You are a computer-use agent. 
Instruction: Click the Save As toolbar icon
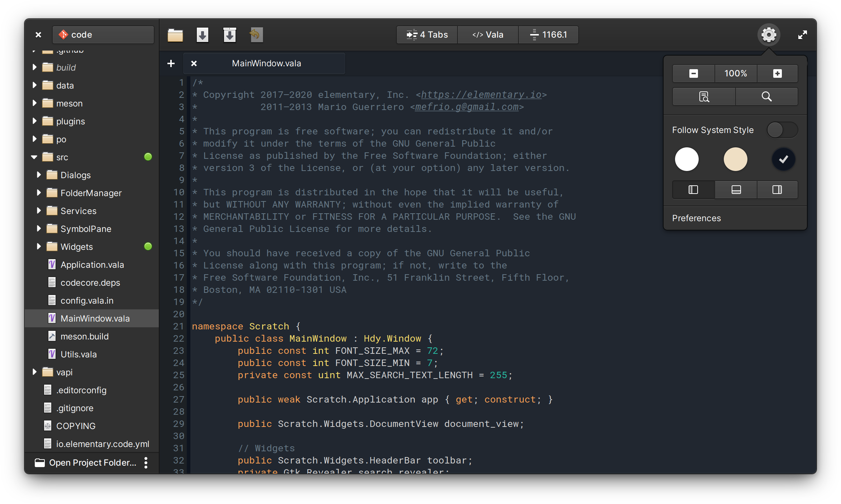(x=229, y=35)
